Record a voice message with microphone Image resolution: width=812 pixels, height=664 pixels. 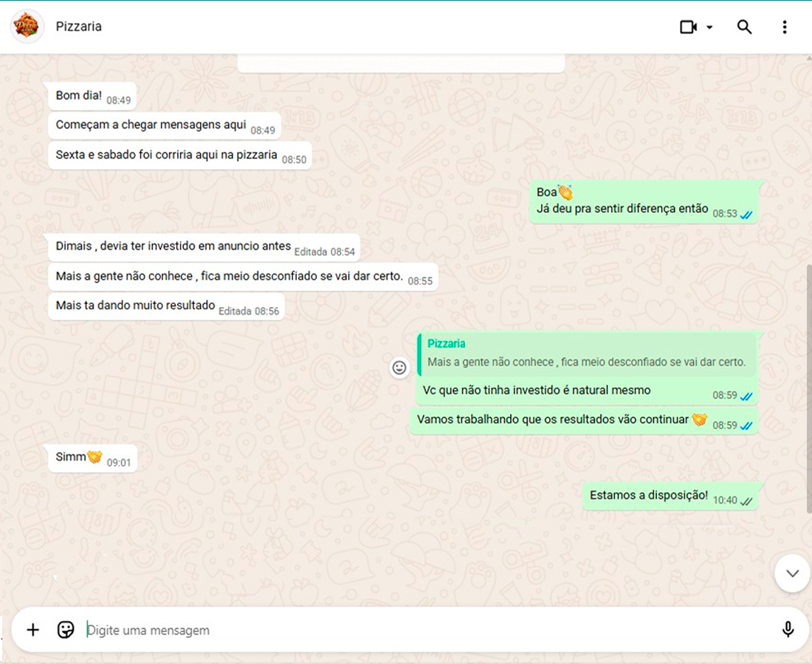click(788, 629)
